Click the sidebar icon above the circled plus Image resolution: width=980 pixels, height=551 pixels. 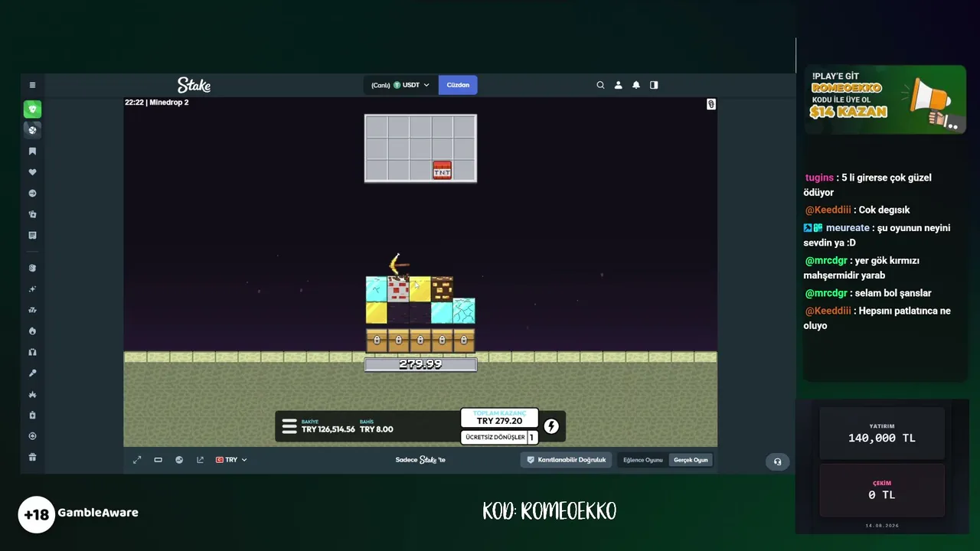point(32,415)
